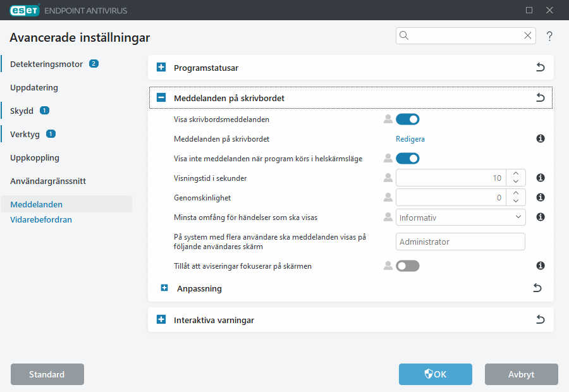
Task: Toggle off hiding messages in fullscreen mode
Action: [x=408, y=158]
